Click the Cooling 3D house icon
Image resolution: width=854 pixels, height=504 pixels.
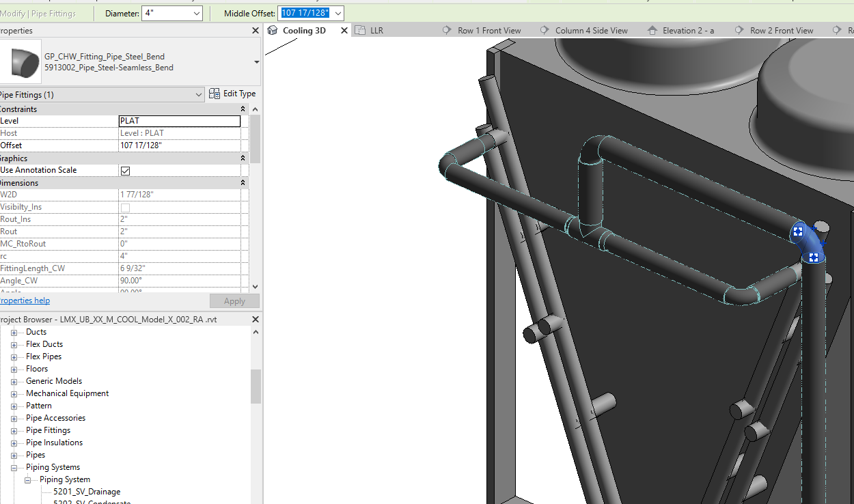click(x=273, y=31)
